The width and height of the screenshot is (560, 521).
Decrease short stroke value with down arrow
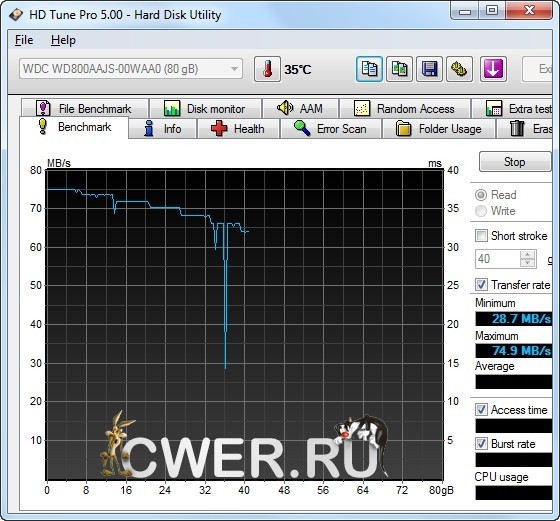pos(528,263)
